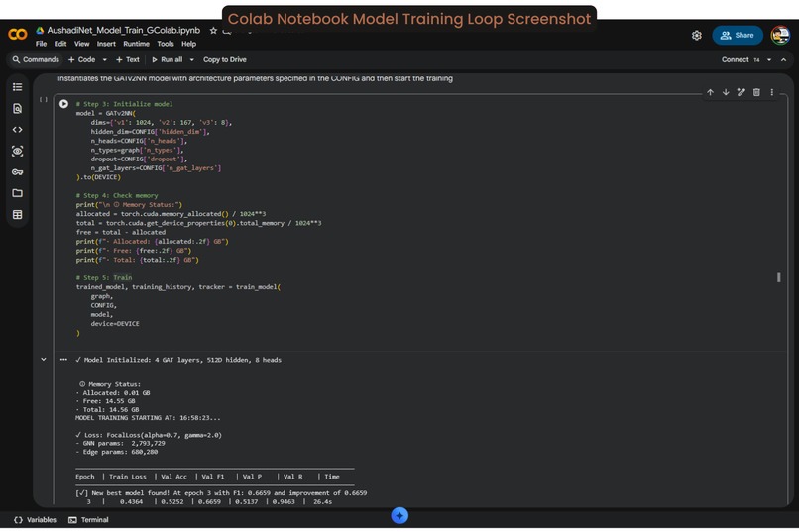Run the Step 3 code cell

click(x=63, y=104)
